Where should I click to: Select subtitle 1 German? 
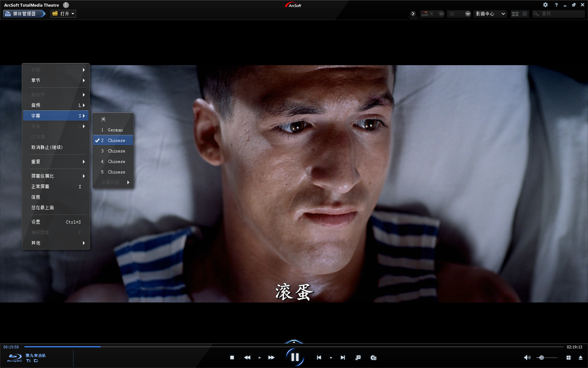pyautogui.click(x=113, y=130)
